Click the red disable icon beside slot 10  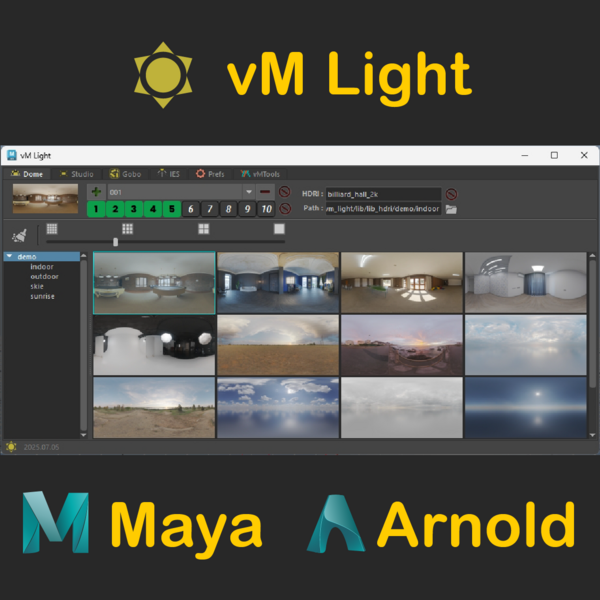pyautogui.click(x=285, y=209)
